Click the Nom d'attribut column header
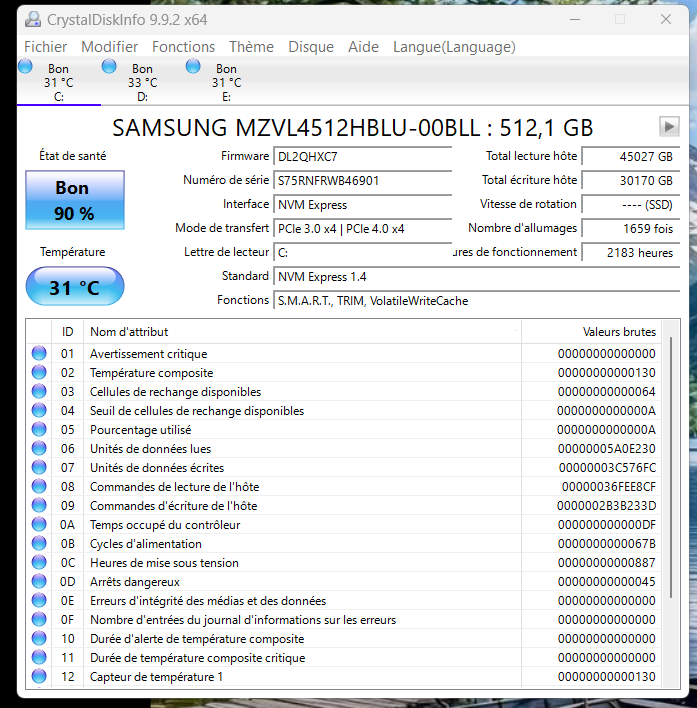 coord(302,332)
